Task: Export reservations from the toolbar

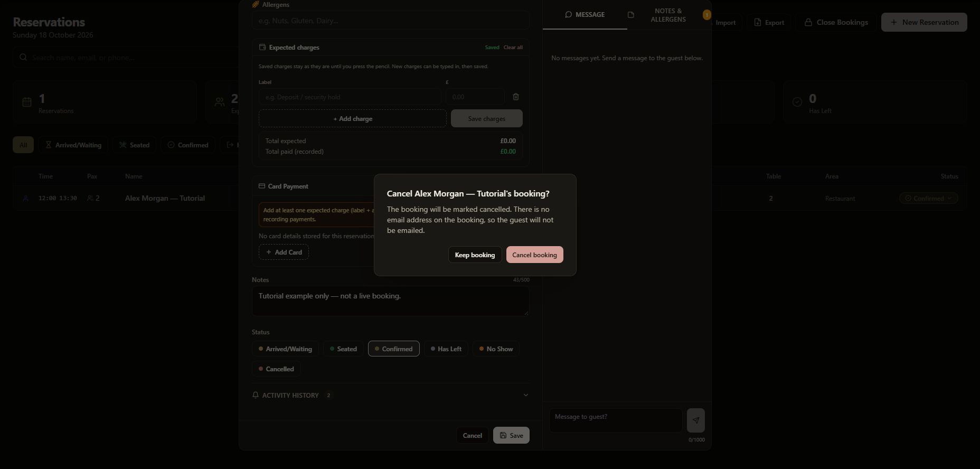Action: [769, 22]
